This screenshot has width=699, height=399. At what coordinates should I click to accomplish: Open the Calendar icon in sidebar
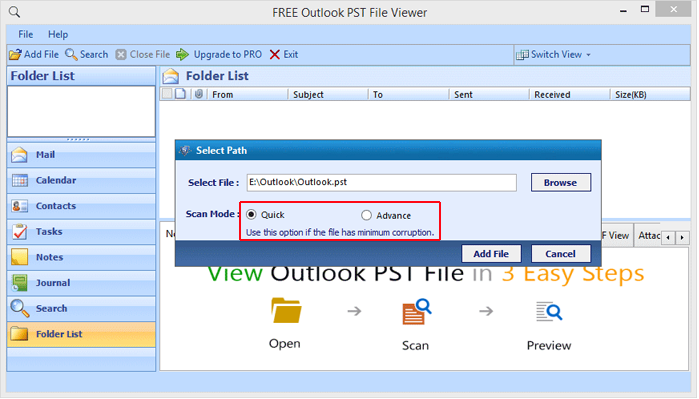[20, 181]
